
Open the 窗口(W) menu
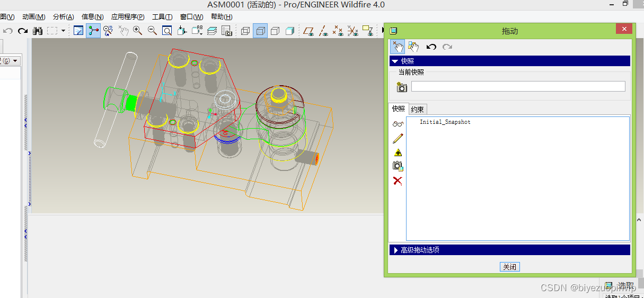pyautogui.click(x=191, y=17)
